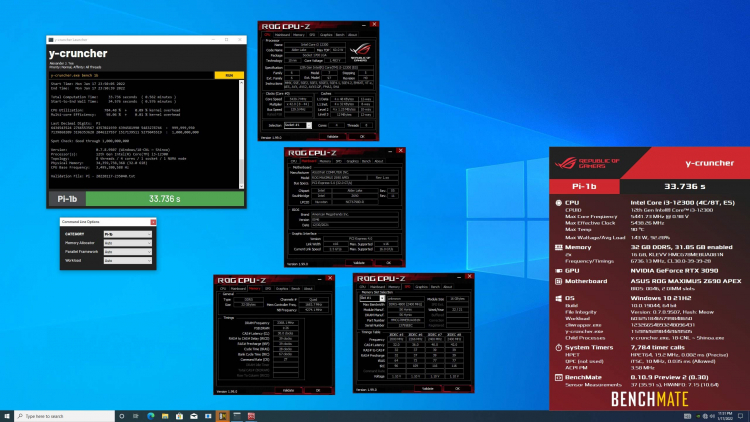Switch to Memory tab in topmost CPU-Z window
This screenshot has height=422, width=750.
pyautogui.click(x=296, y=35)
